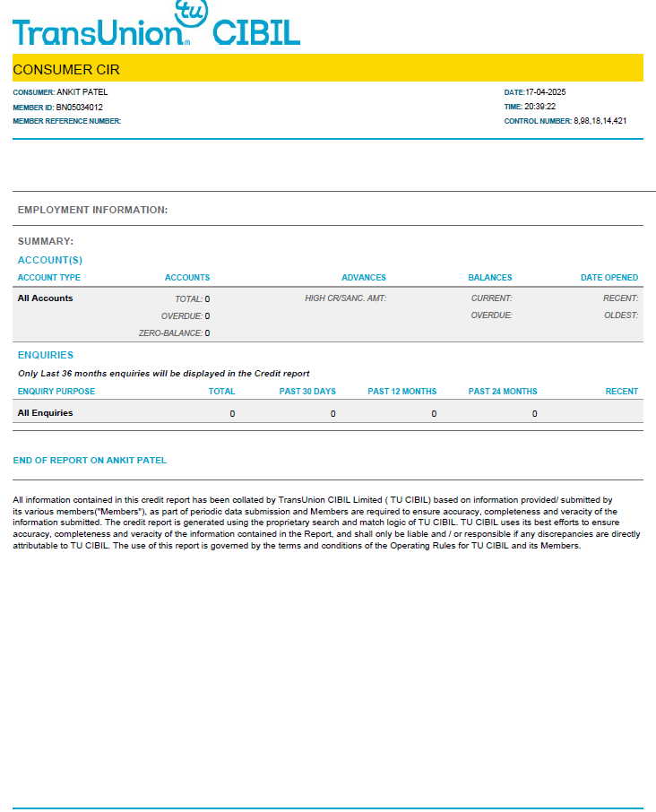Click the 0 under PAST 12 MONTHS
Image resolution: width=656 pixels, height=812 pixels.
point(434,414)
